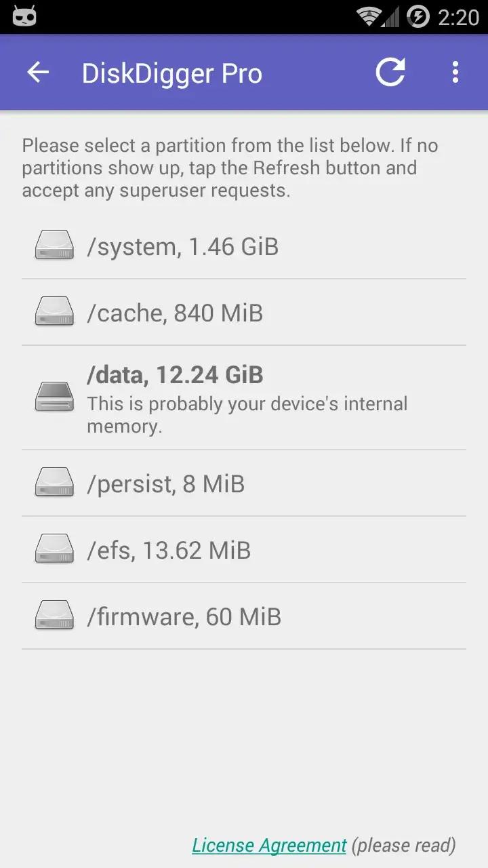Tap the /system partition drive icon
This screenshot has height=868, width=488.
coord(54,245)
